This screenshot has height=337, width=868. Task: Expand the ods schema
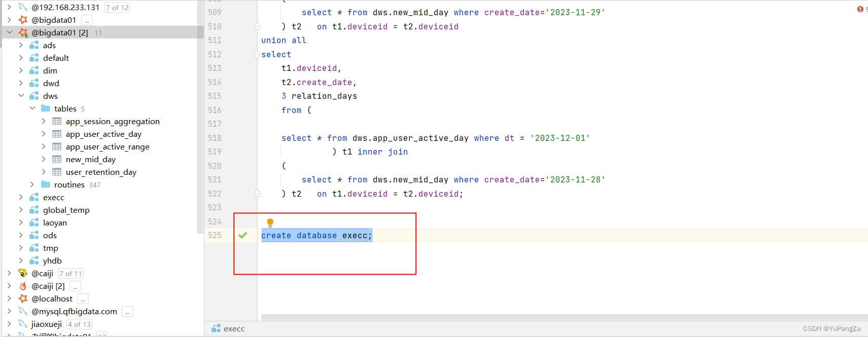(21, 235)
